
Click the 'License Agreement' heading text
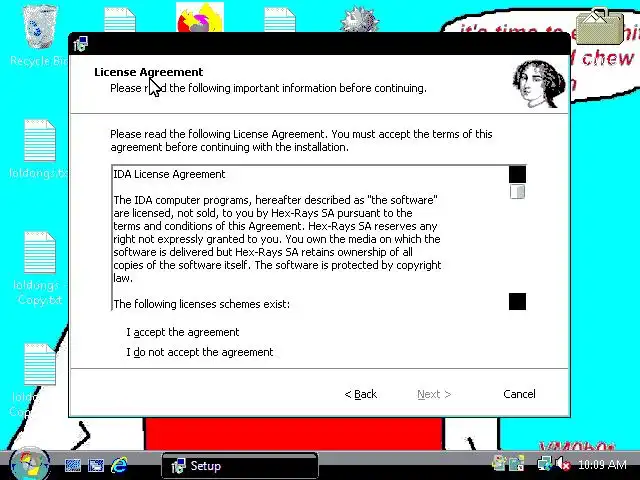coord(149,72)
